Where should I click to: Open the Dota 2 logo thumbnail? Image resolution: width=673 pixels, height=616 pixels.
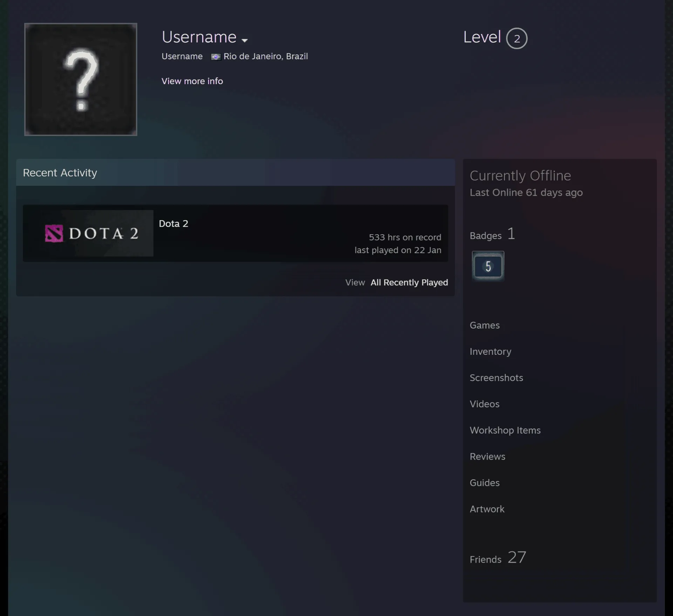pyautogui.click(x=88, y=233)
